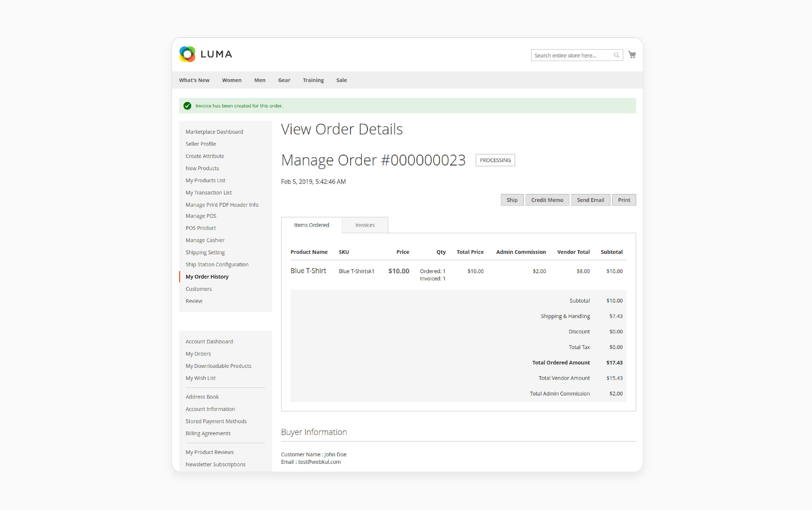Open Manage Cashier link
Viewport: 812px width, 510px height.
[205, 240]
